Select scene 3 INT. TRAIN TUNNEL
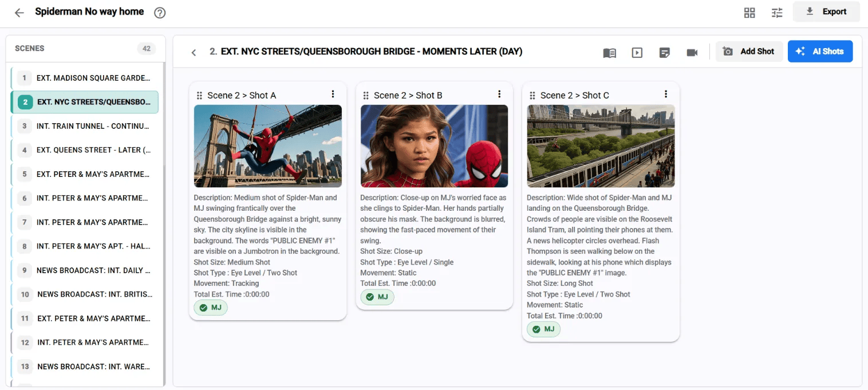Image resolution: width=868 pixels, height=390 pixels. pyautogui.click(x=85, y=126)
